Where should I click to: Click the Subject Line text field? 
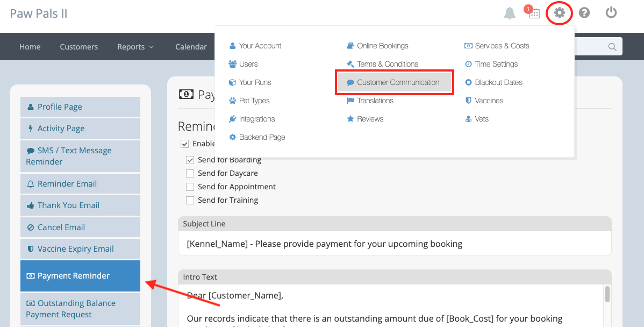pos(395,244)
